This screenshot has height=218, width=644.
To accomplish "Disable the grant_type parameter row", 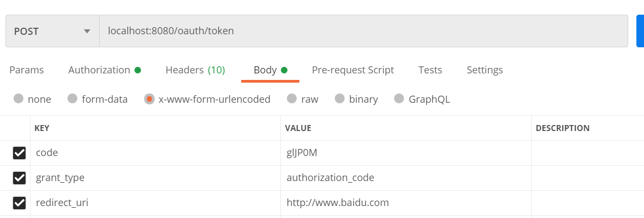I will (19, 178).
